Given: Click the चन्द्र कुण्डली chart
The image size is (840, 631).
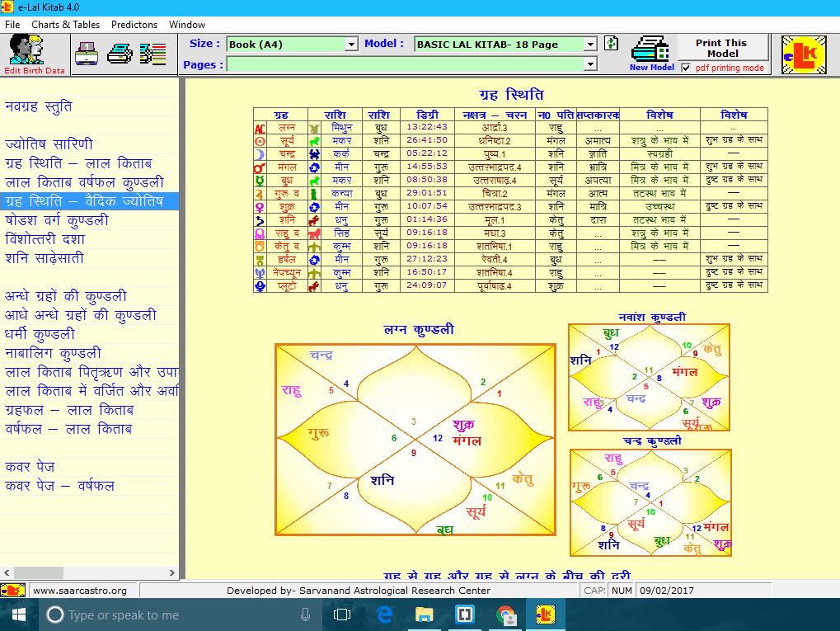Looking at the screenshot, I should point(651,503).
